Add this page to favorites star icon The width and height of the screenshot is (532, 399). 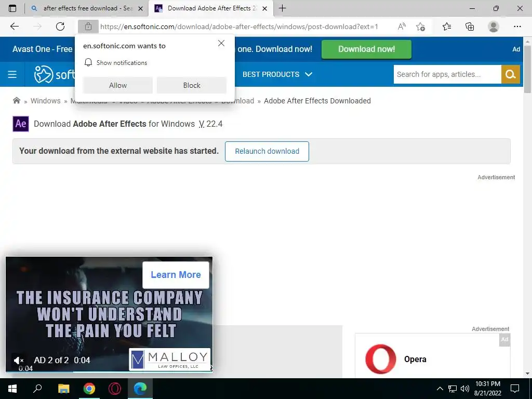(x=420, y=26)
